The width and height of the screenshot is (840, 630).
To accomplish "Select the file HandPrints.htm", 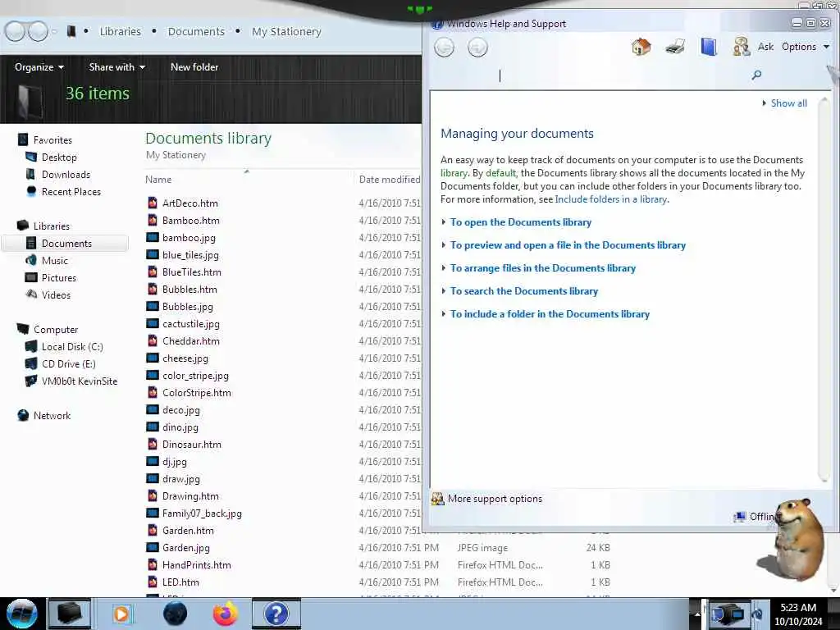I will pos(197,564).
